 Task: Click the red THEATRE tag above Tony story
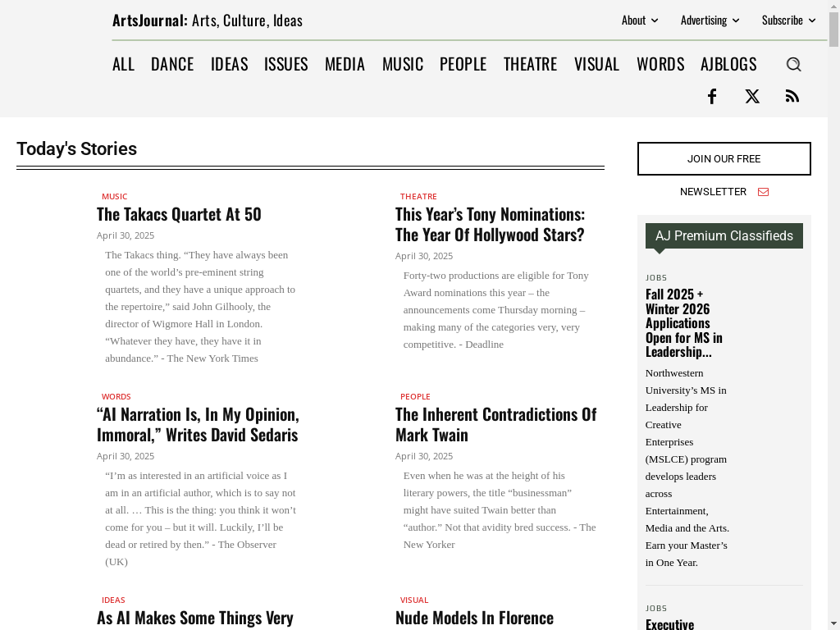[x=418, y=197]
